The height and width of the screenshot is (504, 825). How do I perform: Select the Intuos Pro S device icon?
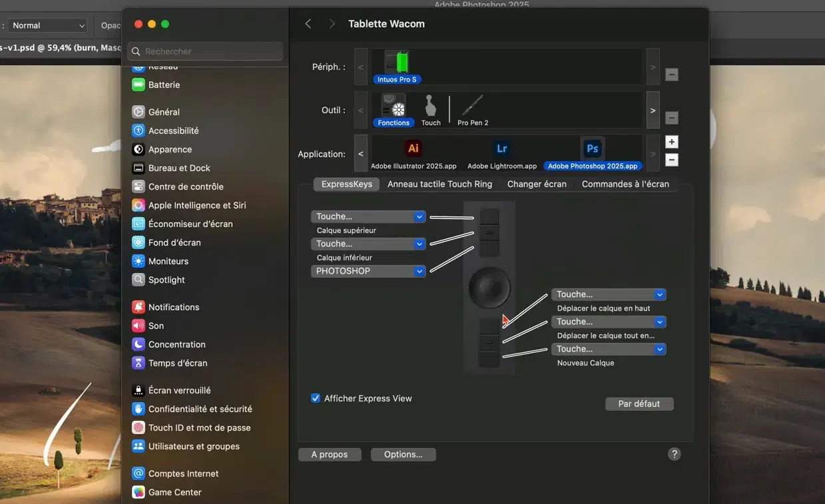pos(397,62)
